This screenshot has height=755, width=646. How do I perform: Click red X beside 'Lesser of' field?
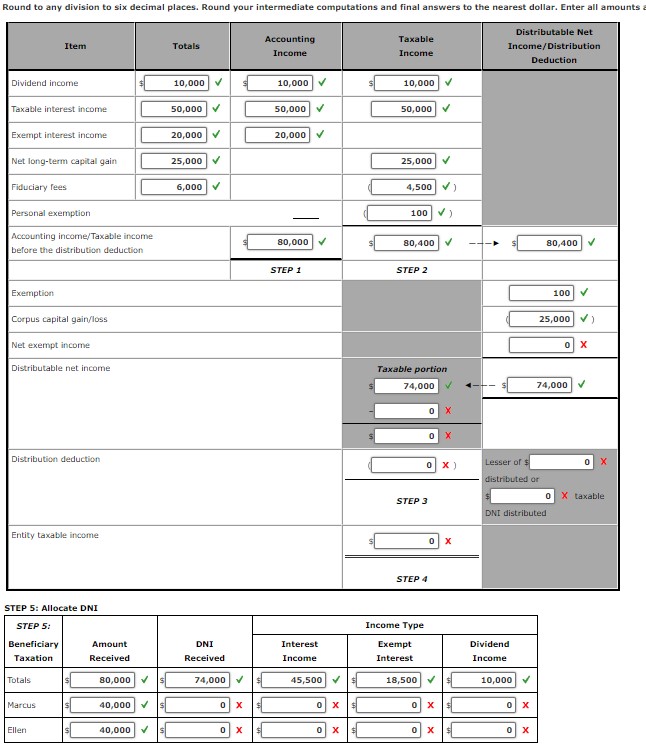tap(604, 461)
